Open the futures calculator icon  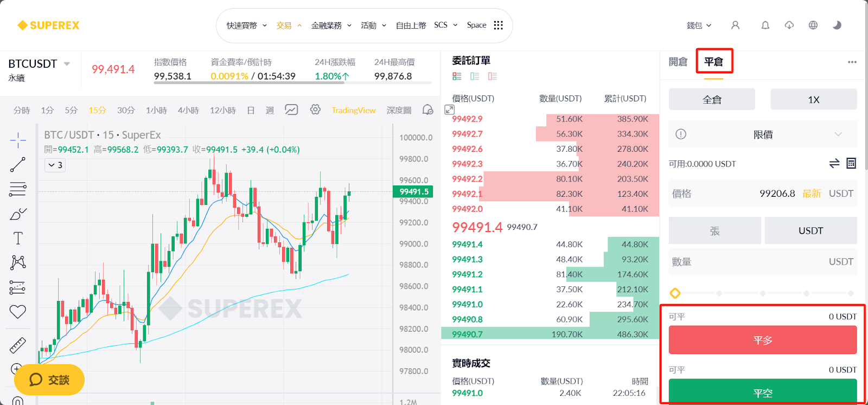(x=851, y=163)
